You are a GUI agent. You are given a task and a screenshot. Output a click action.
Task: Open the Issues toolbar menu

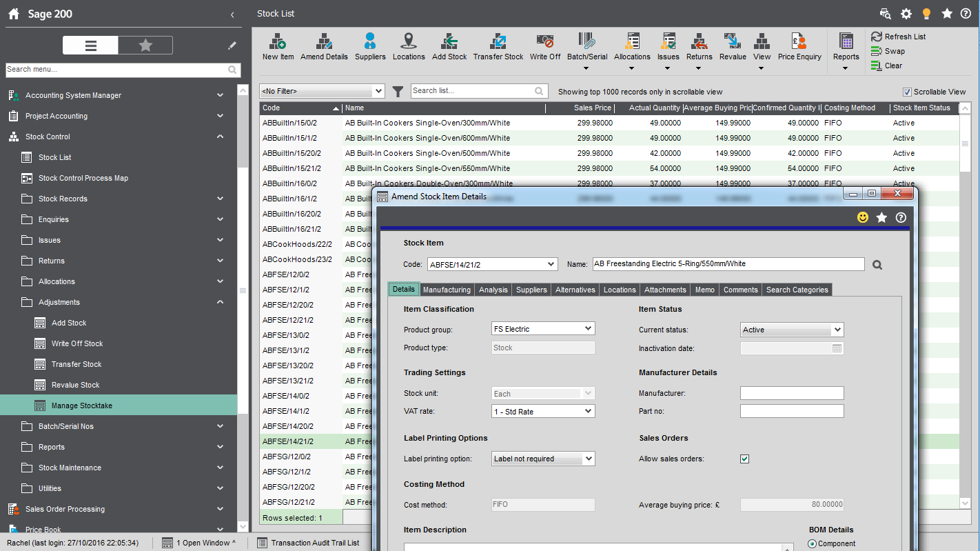tap(668, 51)
